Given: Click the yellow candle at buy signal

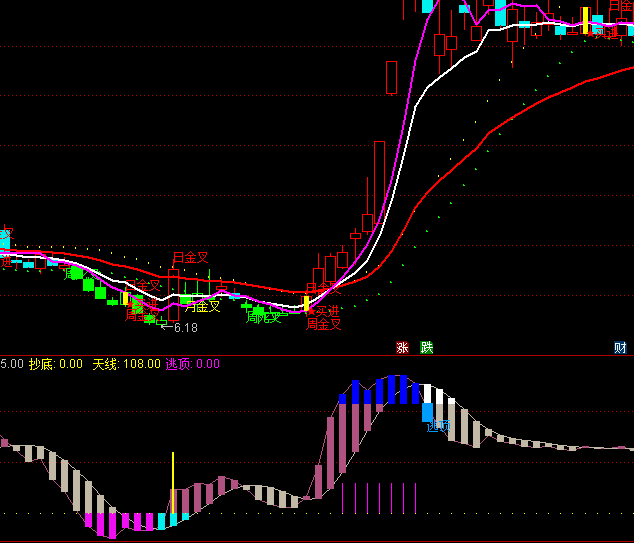Looking at the screenshot, I should point(307,304).
